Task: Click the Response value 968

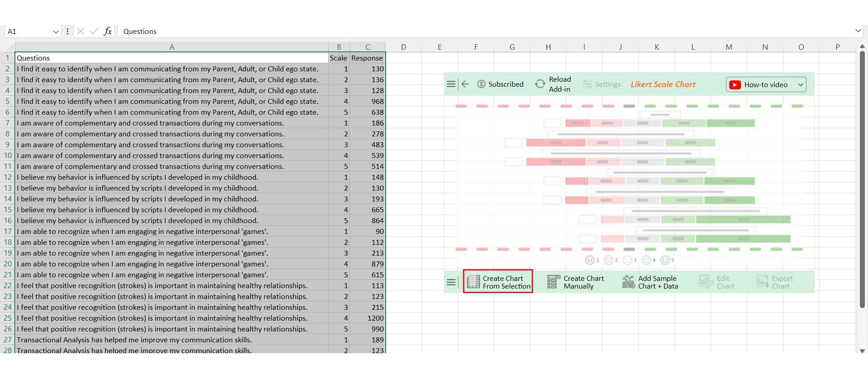Action: 368,101
